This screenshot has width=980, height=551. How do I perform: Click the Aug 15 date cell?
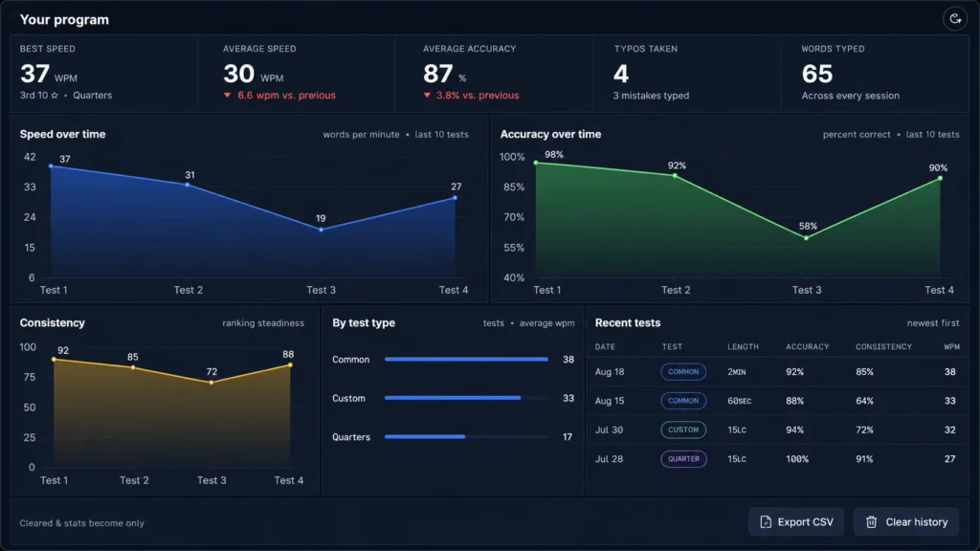tap(610, 401)
